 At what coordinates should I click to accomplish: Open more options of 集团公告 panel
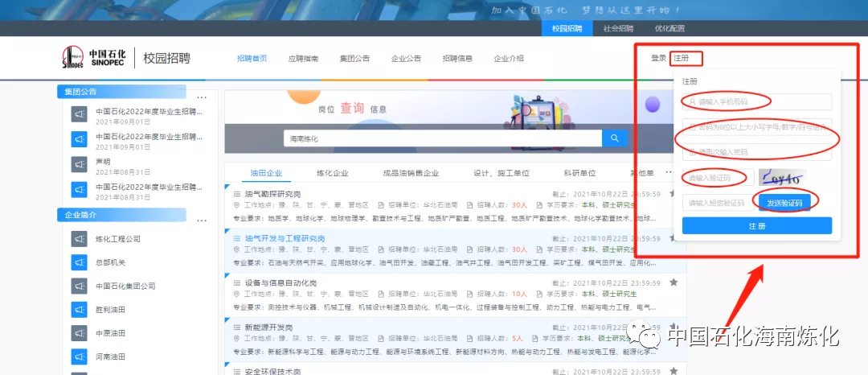202,97
